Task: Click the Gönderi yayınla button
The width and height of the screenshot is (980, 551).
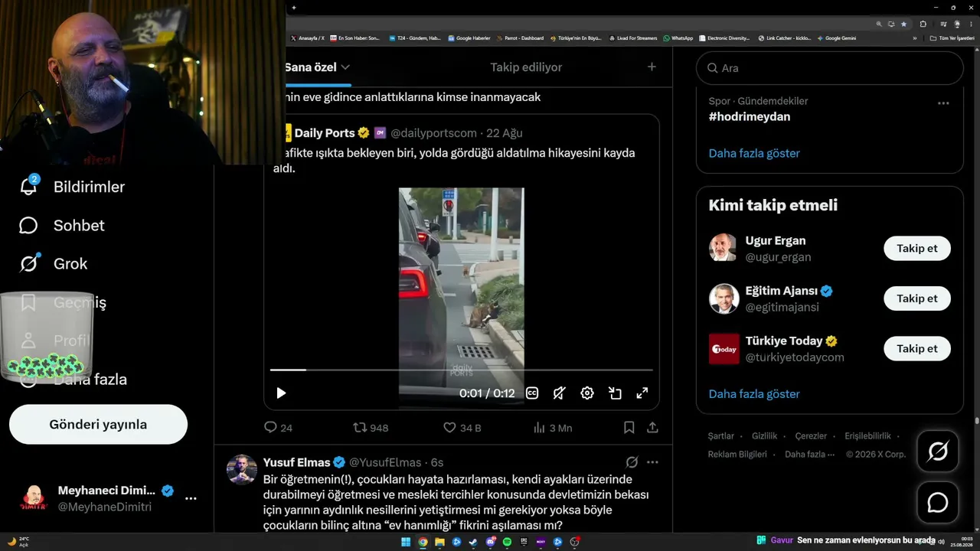Action: tap(98, 425)
